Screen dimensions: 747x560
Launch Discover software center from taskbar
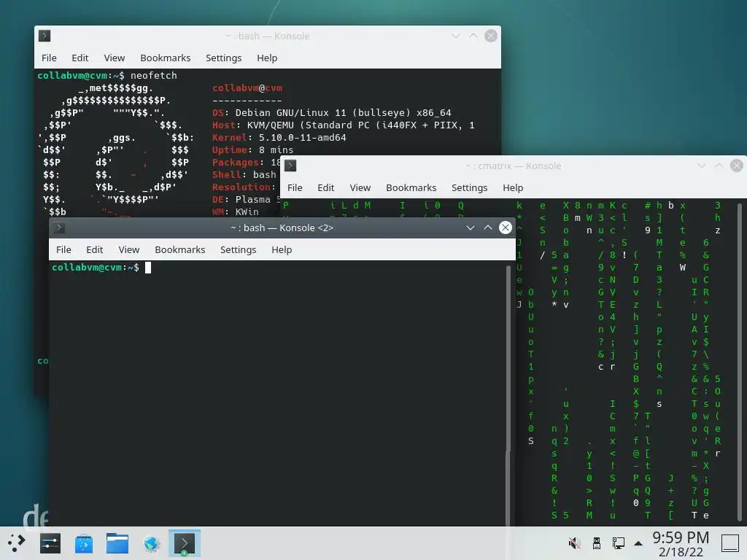84,542
